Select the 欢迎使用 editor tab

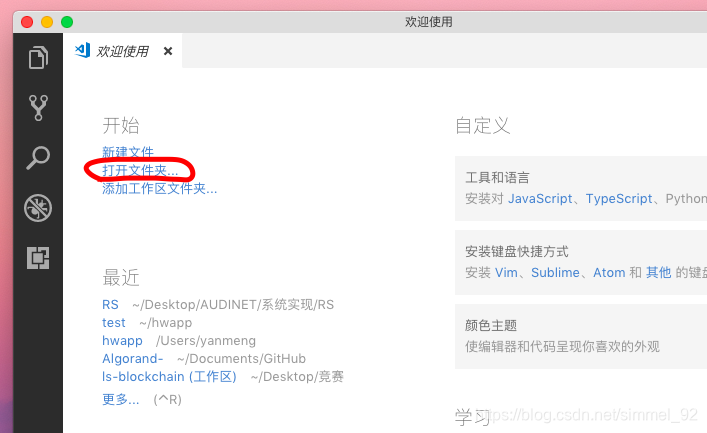(123, 51)
